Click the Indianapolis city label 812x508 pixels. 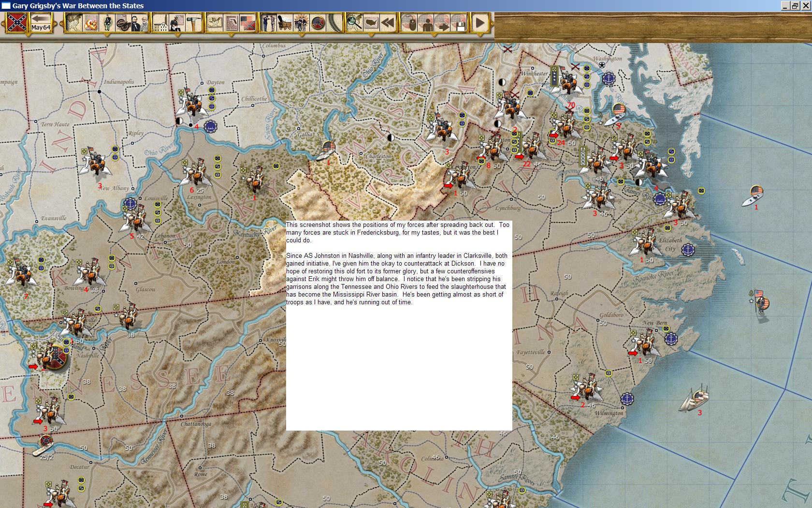(x=118, y=82)
